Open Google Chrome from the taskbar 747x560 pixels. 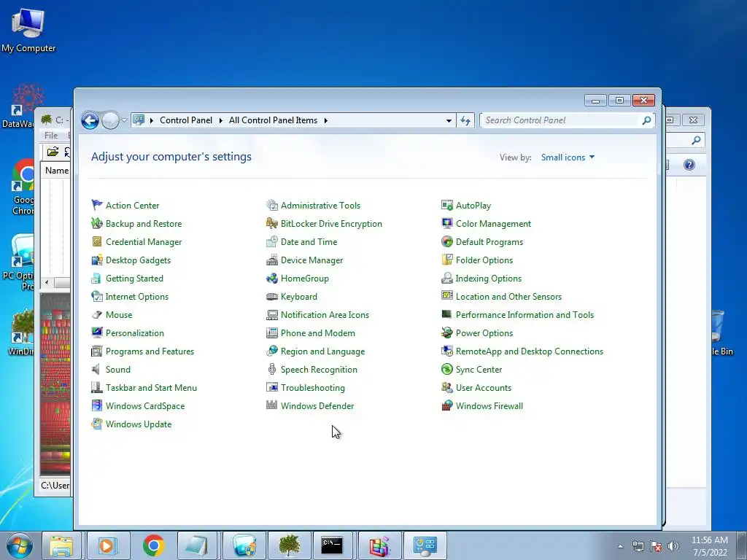153,545
